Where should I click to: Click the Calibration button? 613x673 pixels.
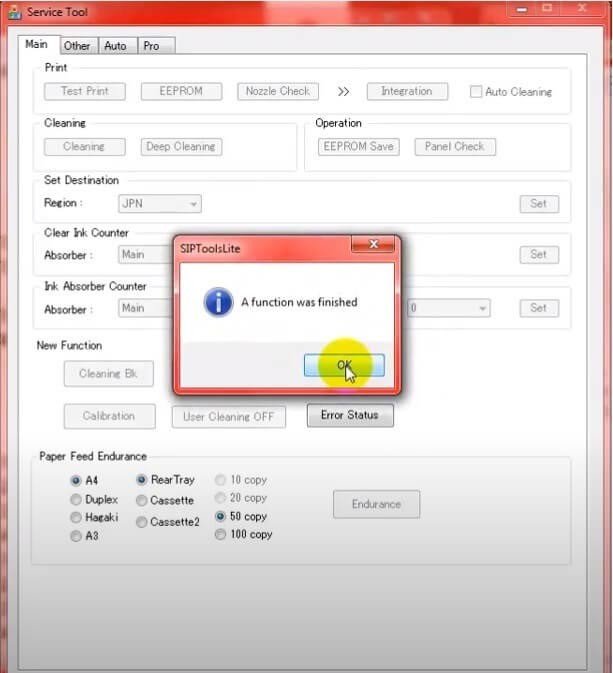point(109,416)
